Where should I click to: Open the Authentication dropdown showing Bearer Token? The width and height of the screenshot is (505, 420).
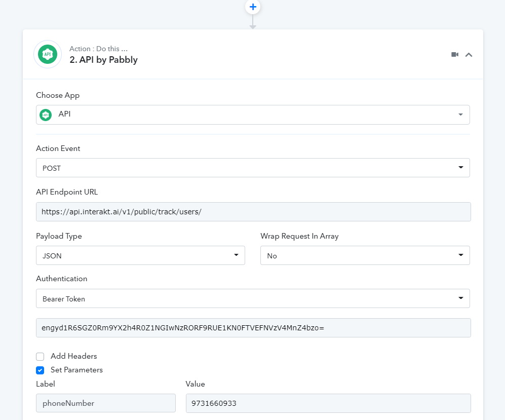coord(253,298)
